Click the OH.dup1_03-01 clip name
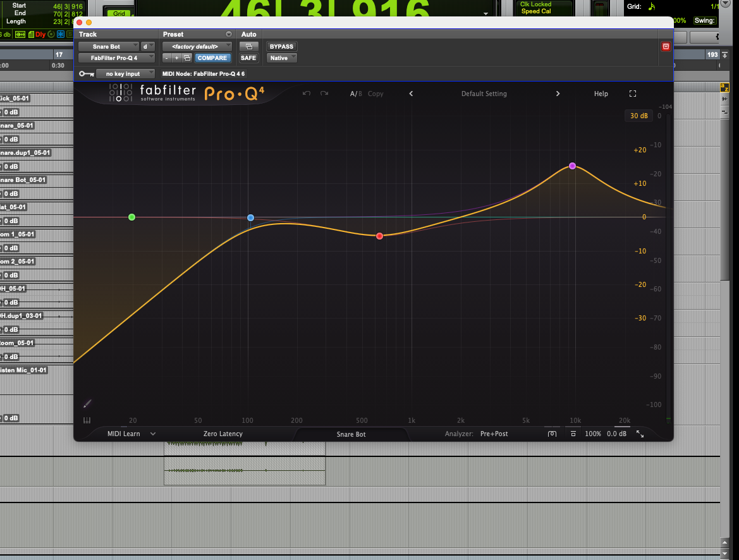 click(21, 315)
